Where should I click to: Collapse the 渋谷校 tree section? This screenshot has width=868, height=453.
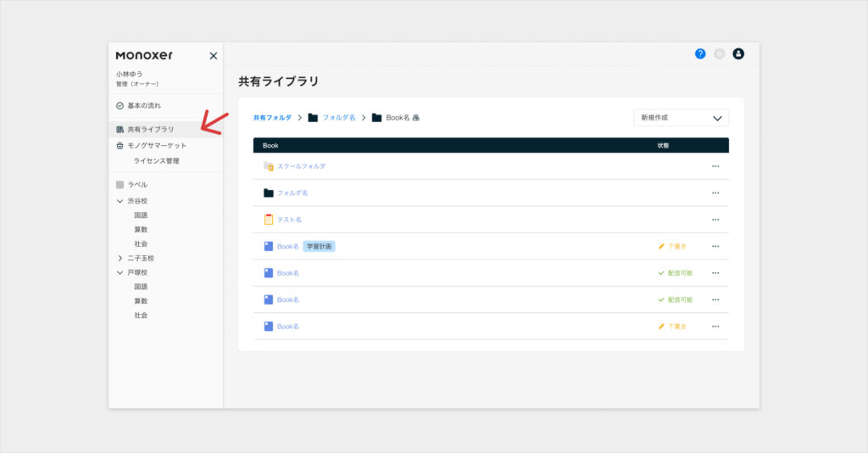(x=120, y=201)
